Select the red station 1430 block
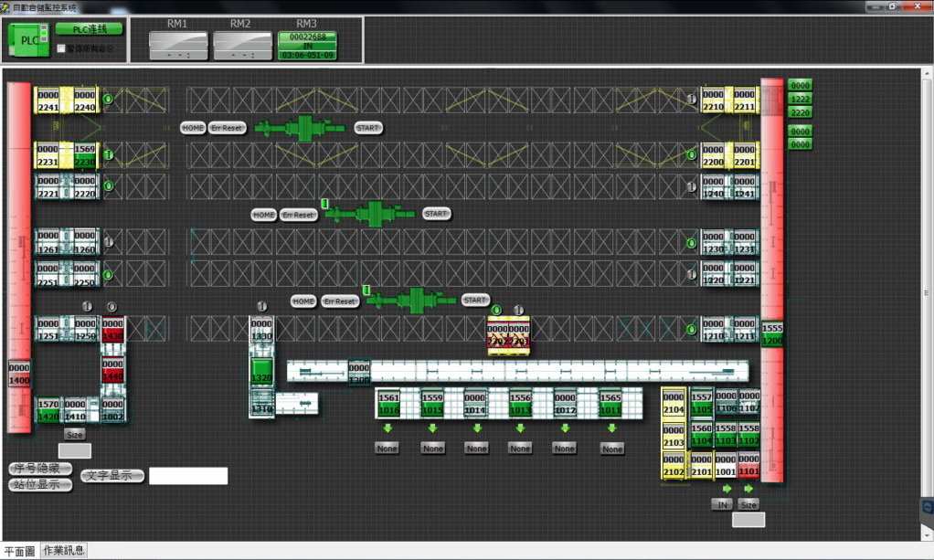This screenshot has width=934, height=560. pyautogui.click(x=112, y=330)
